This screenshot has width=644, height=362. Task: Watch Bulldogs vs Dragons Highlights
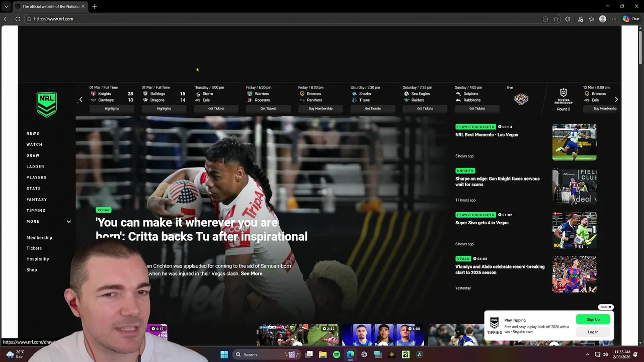[x=164, y=109]
